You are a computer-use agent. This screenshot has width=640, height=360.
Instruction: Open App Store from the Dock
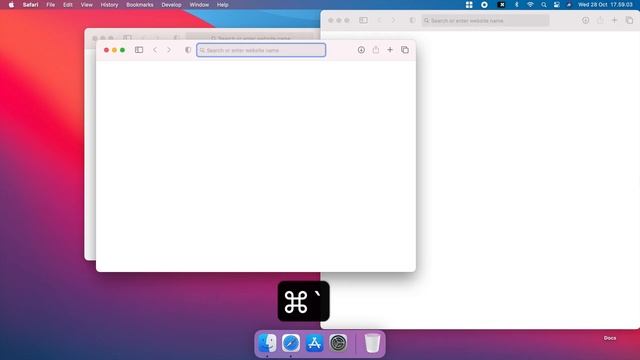pos(315,343)
